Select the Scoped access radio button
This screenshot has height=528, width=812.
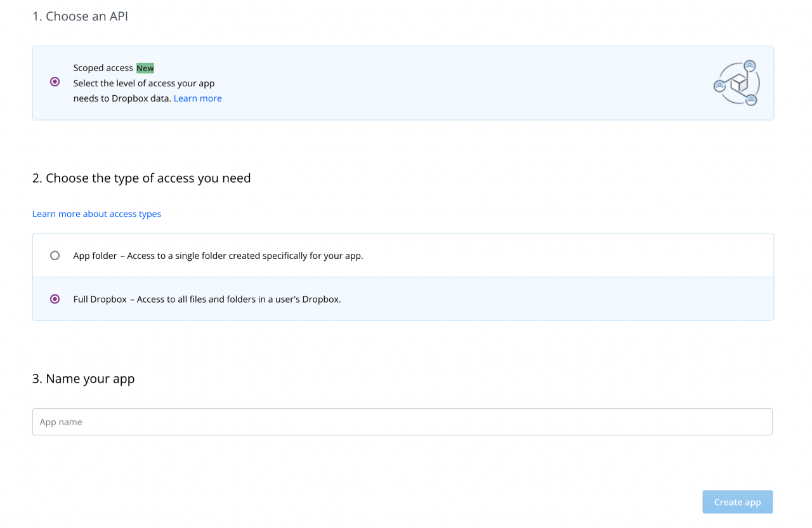(x=55, y=82)
